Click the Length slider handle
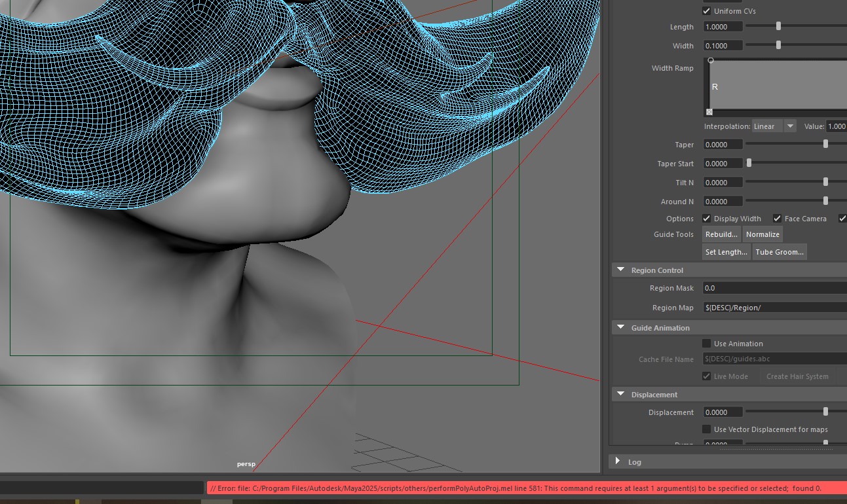Image resolution: width=847 pixels, height=504 pixels. tap(778, 27)
